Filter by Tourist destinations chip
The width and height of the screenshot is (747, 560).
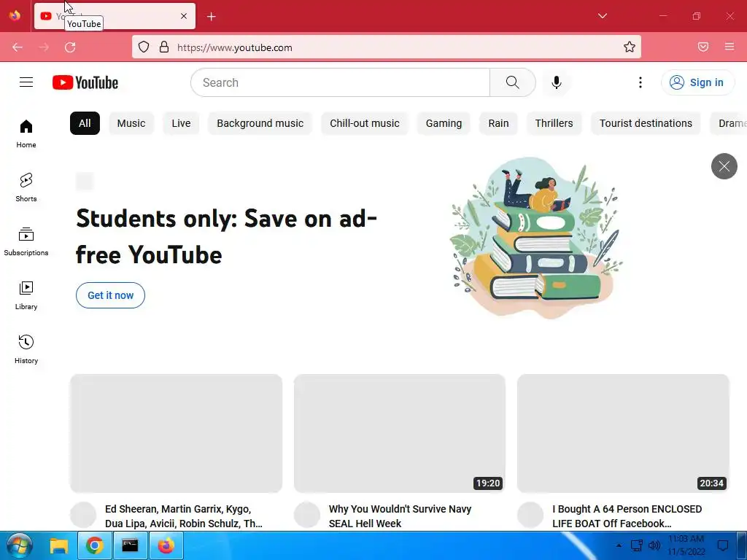[646, 123]
